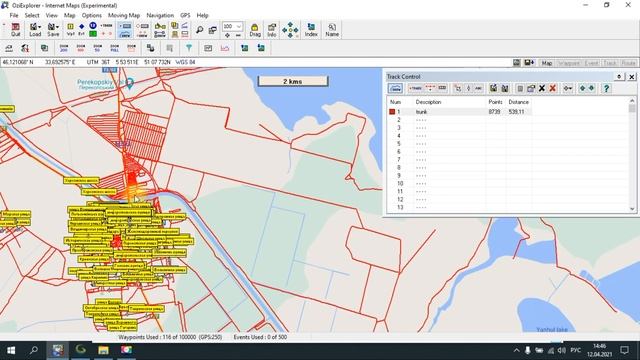The width and height of the screenshot is (640, 360).
Task: Open the notification center icon
Action: tap(624, 350)
